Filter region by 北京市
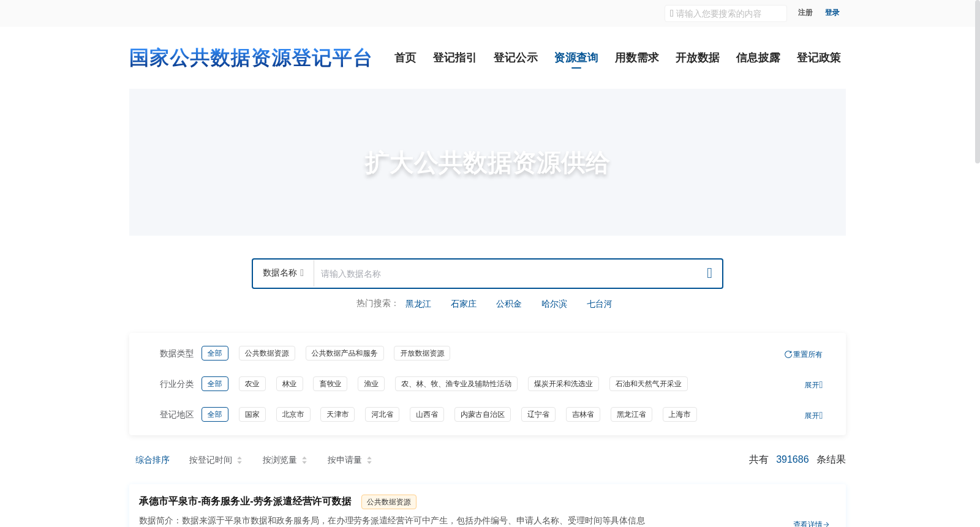Viewport: 980px width, 527px height. [293, 414]
